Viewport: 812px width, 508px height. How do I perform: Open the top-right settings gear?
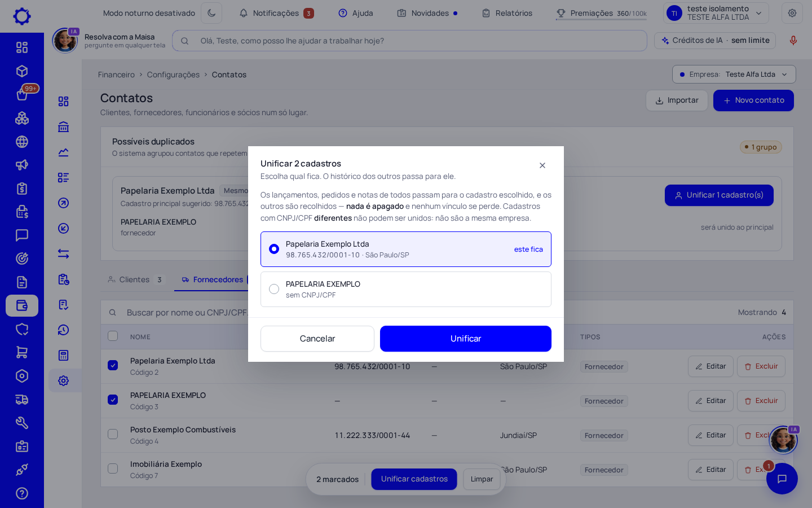(x=792, y=13)
